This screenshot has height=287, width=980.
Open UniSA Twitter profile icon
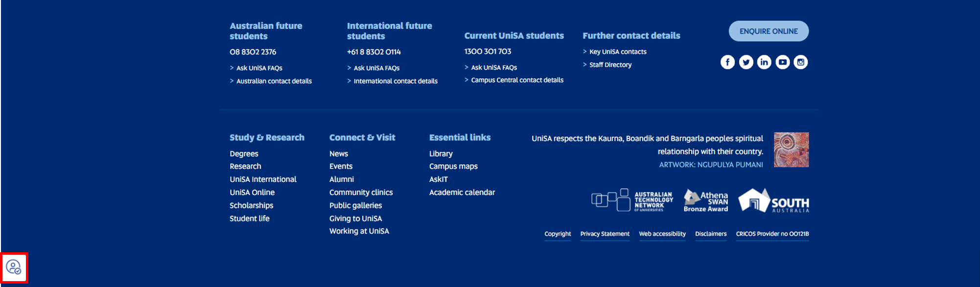coord(746,62)
